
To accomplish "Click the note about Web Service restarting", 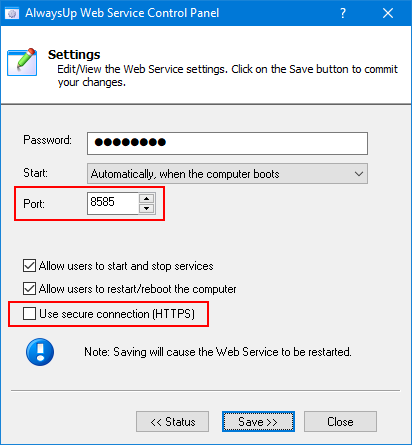I will click(218, 352).
